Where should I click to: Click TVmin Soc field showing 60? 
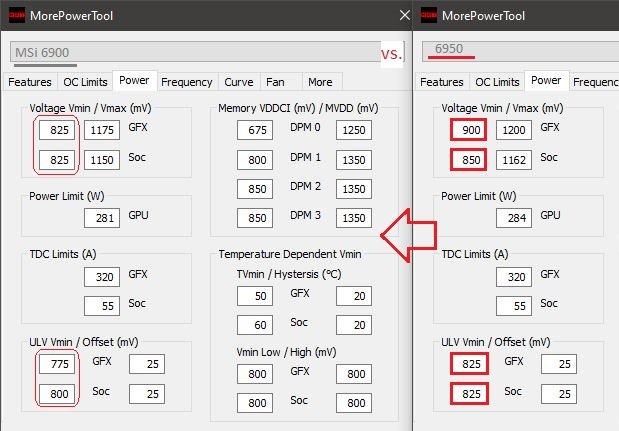coord(255,325)
